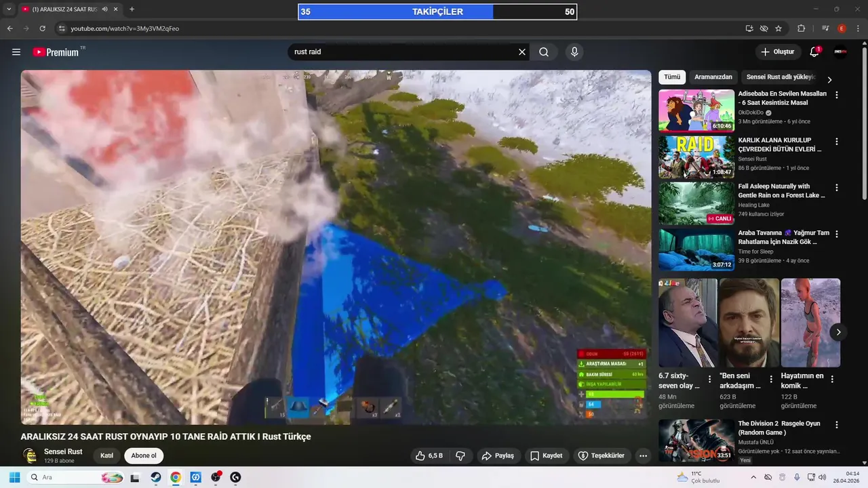Click the Chrome address bar URL
868x488 pixels.
tap(125, 28)
